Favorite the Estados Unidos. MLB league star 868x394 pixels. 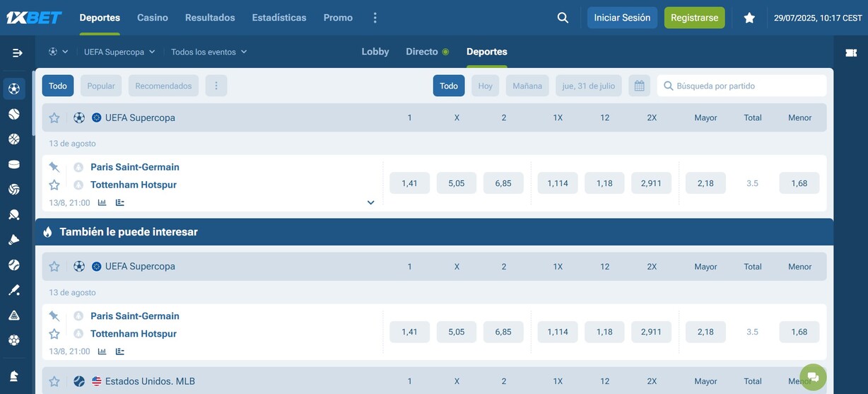tap(54, 381)
